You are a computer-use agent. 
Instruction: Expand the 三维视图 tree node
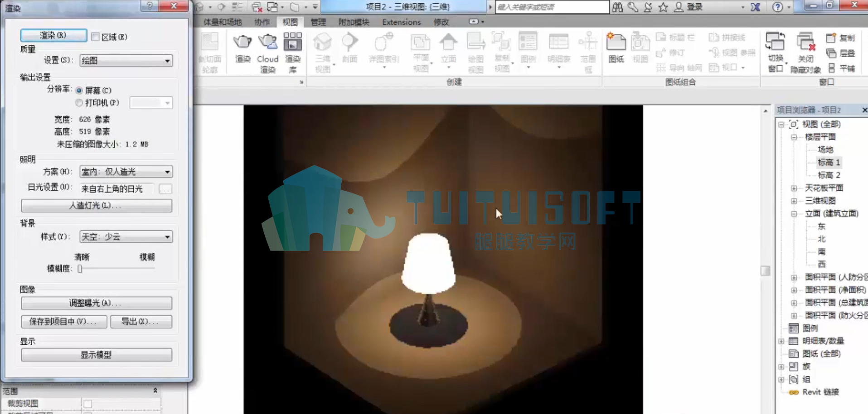click(x=794, y=201)
